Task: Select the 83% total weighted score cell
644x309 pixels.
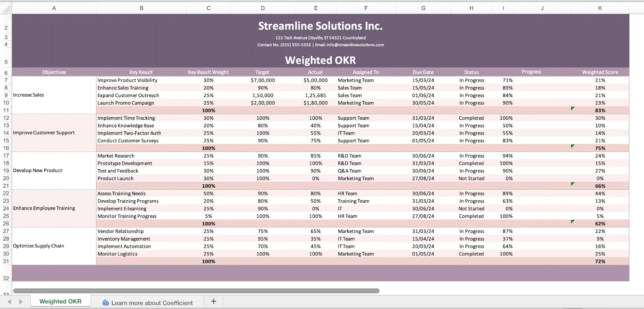Action: click(600, 110)
